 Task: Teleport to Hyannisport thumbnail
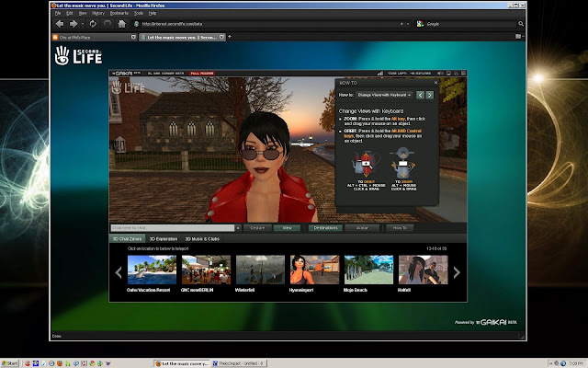pyautogui.click(x=314, y=270)
